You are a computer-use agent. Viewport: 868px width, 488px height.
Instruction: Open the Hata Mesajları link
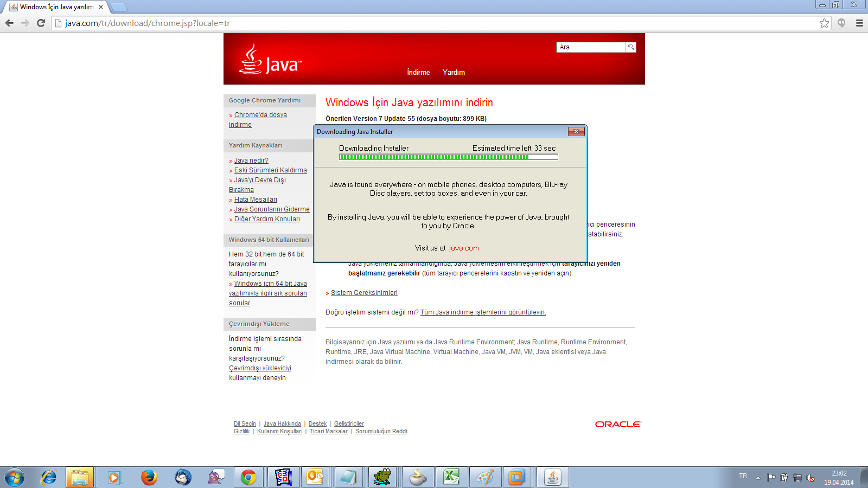256,200
